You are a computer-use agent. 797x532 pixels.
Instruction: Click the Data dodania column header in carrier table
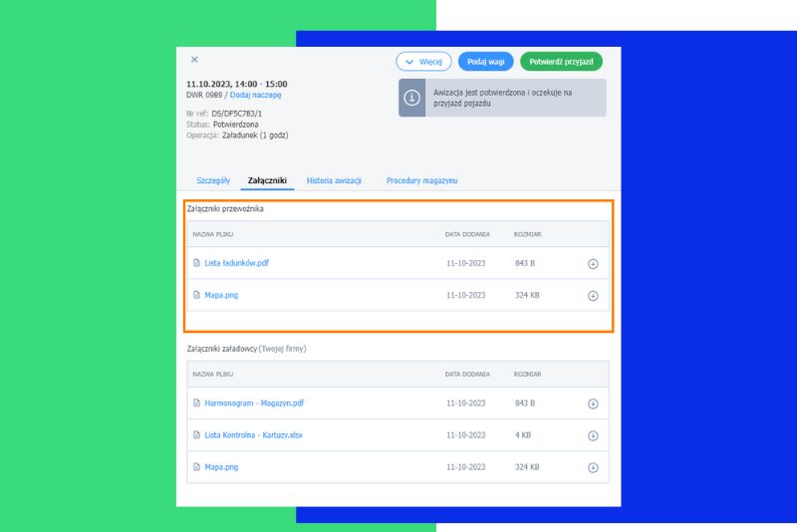click(467, 233)
